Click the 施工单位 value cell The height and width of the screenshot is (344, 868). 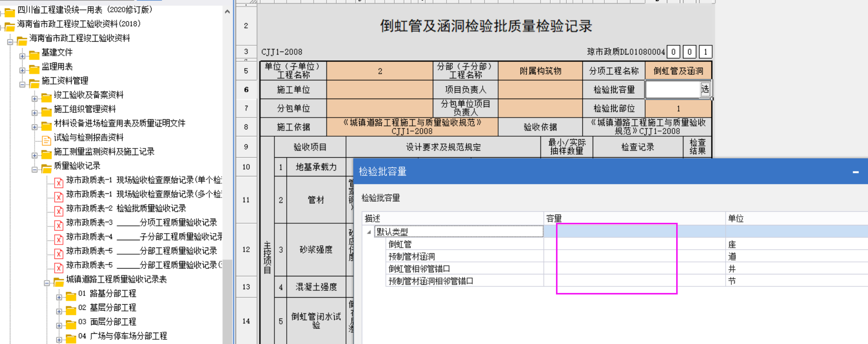pos(380,90)
